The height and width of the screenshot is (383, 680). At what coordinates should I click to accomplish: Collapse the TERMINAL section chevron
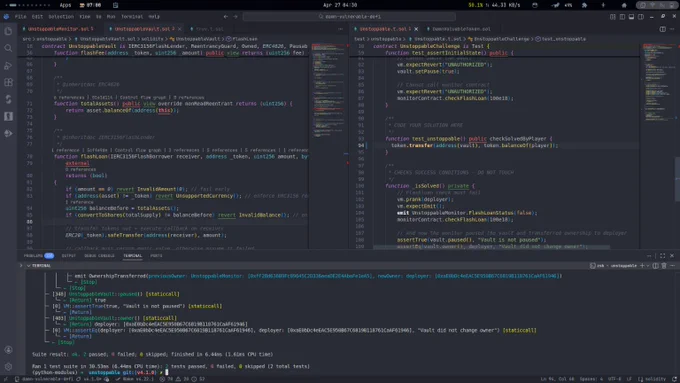pyautogui.click(x=28, y=265)
